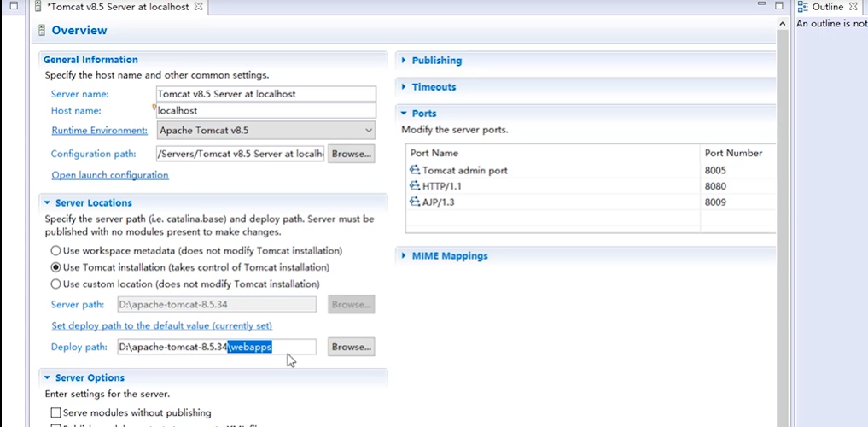Click the AJP/1.3 port name

[x=438, y=202]
